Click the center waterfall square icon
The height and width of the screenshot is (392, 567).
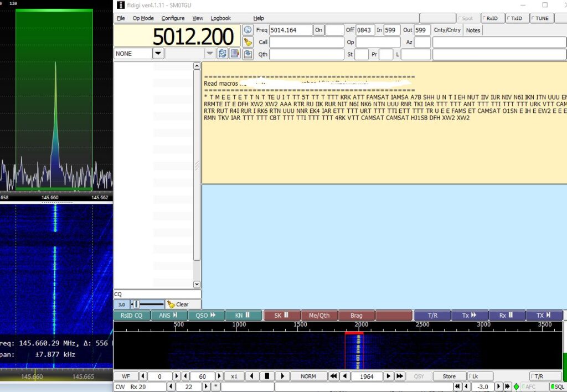coord(267,376)
